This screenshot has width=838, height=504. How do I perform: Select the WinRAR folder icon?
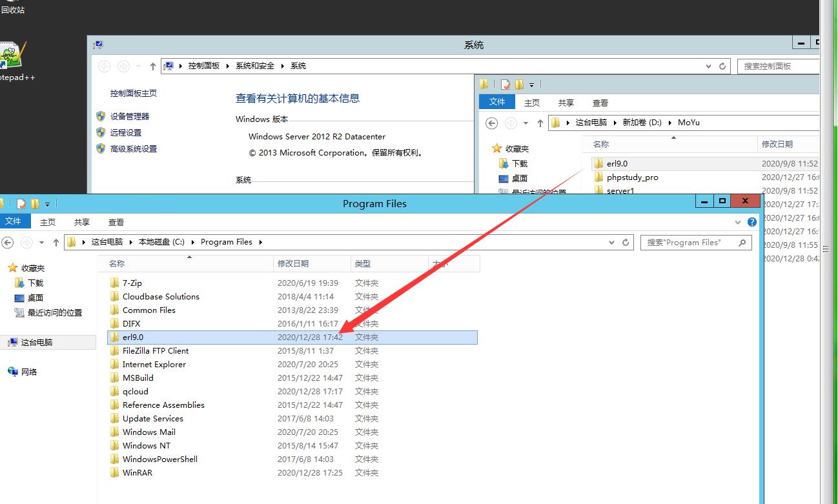coord(114,472)
